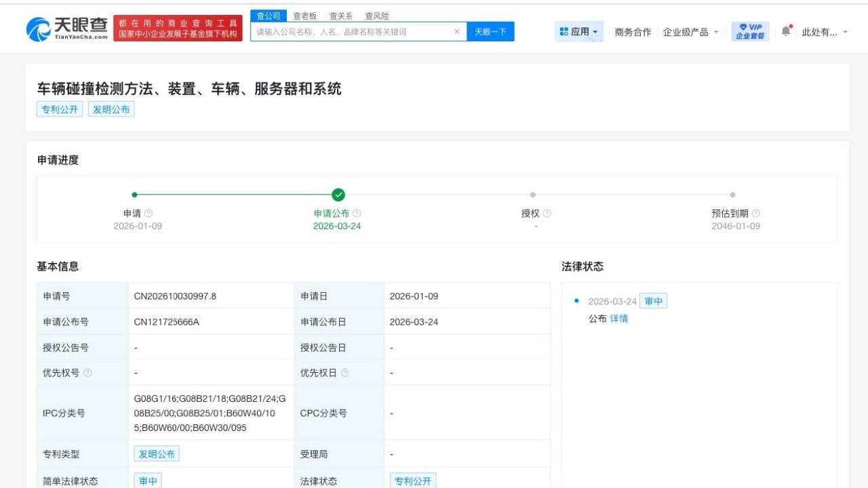Open the 企业级产品 dropdown
The width and height of the screenshot is (868, 488).
(x=689, y=31)
